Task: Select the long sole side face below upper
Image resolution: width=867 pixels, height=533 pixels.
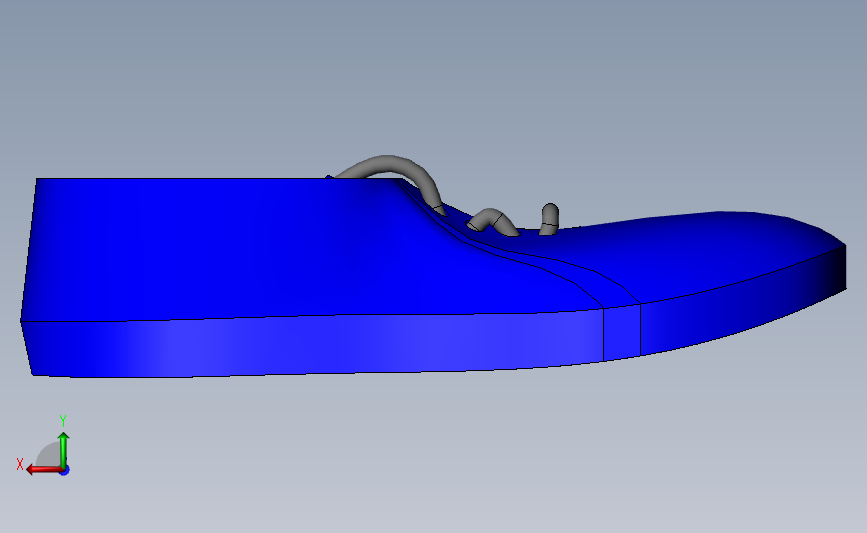Action: click(x=310, y=346)
